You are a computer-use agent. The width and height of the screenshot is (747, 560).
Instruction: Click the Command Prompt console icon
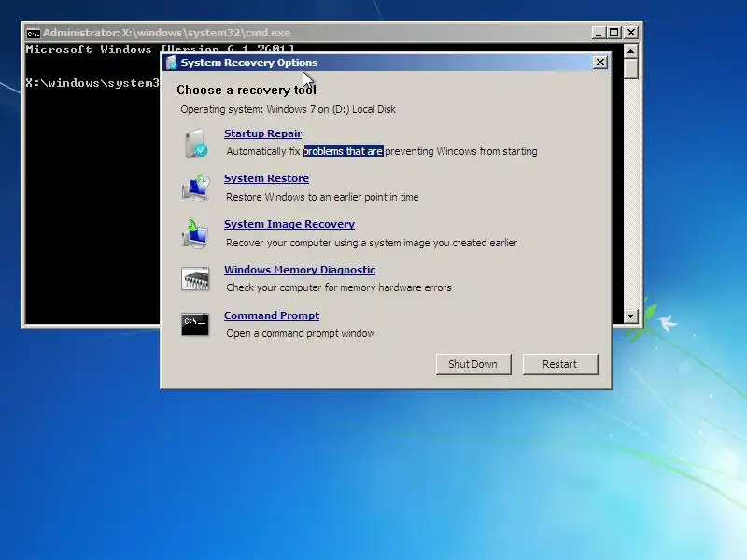[x=195, y=324]
